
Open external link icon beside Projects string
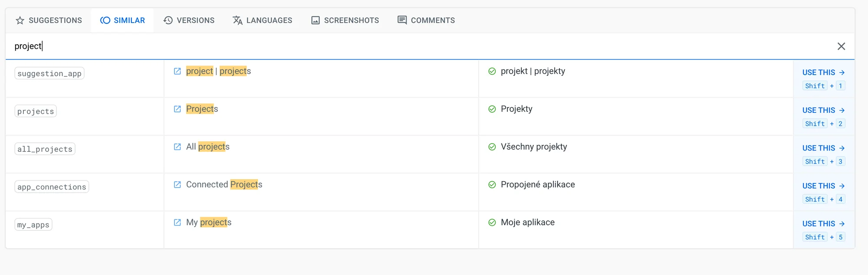(x=177, y=109)
